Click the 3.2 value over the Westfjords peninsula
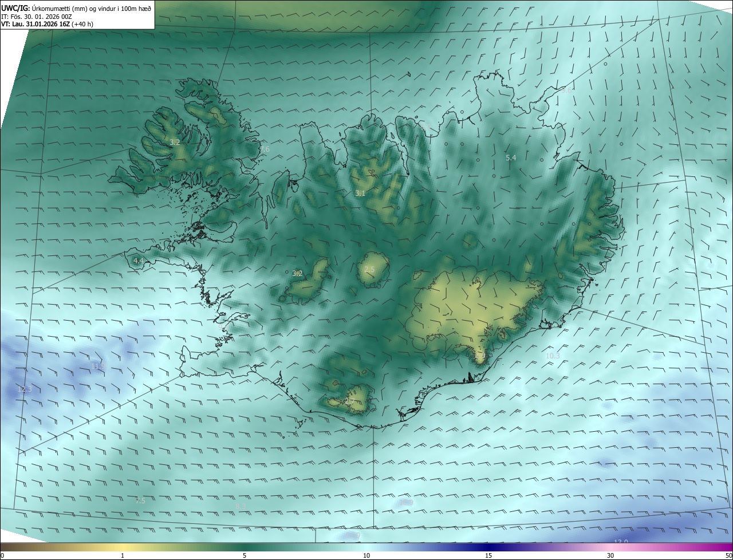Screen dimensions: 733x560 [x=175, y=142]
